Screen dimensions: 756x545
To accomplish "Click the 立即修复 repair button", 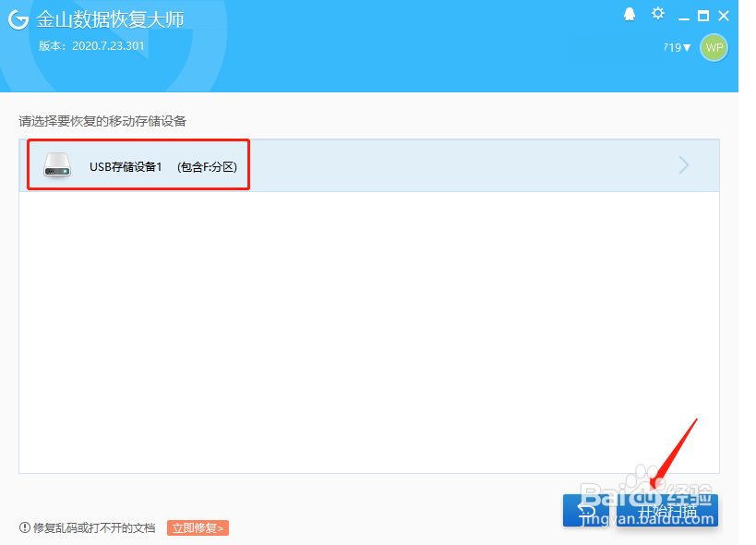I will click(198, 528).
